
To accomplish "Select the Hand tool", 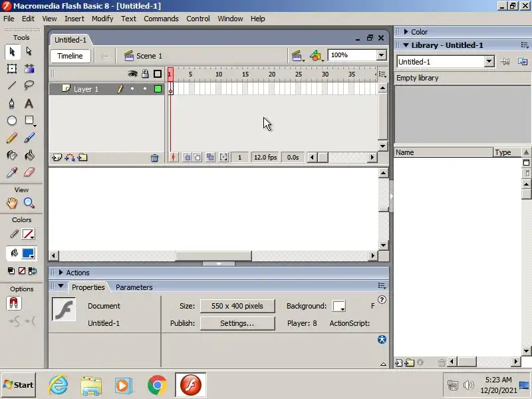I will [x=12, y=203].
